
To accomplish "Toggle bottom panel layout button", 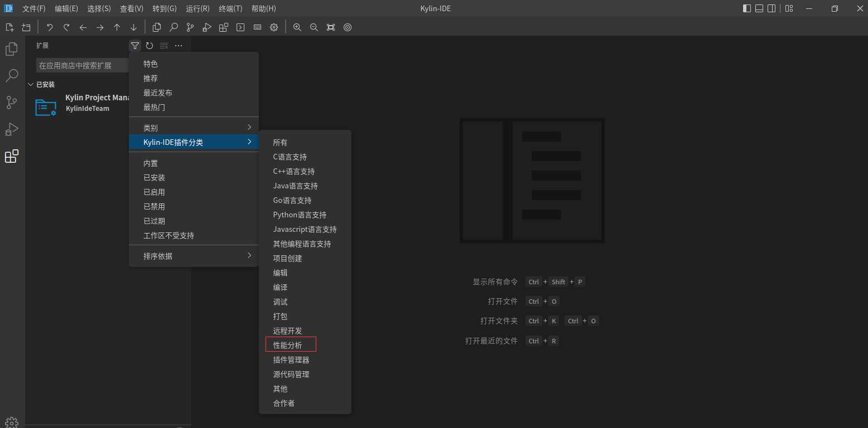I will pyautogui.click(x=759, y=8).
